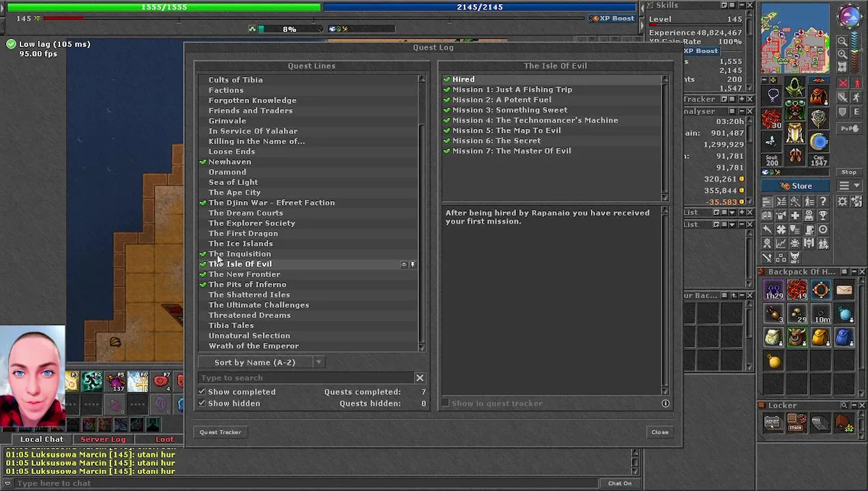Open the blue backpack inside Backpack Of Holding
The height and width of the screenshot is (491, 868).
[x=844, y=337]
